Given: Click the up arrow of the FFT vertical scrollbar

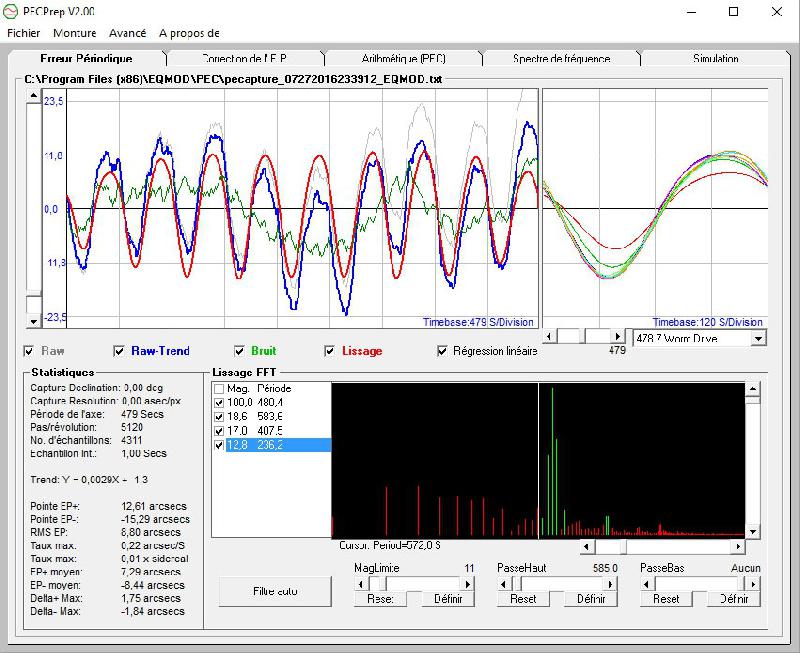Looking at the screenshot, I should point(753,388).
